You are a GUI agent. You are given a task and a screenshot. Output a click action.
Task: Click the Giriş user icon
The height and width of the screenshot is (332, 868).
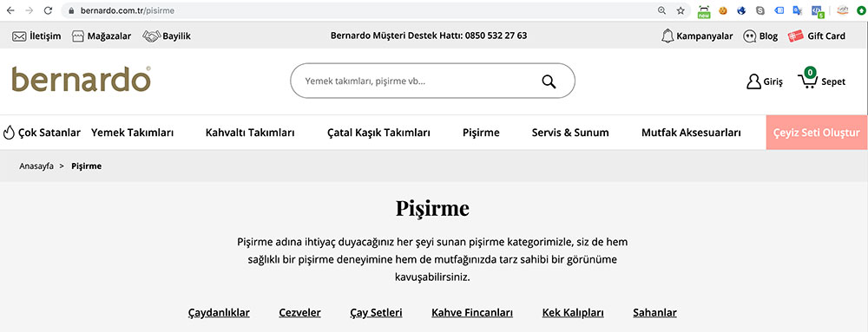753,81
